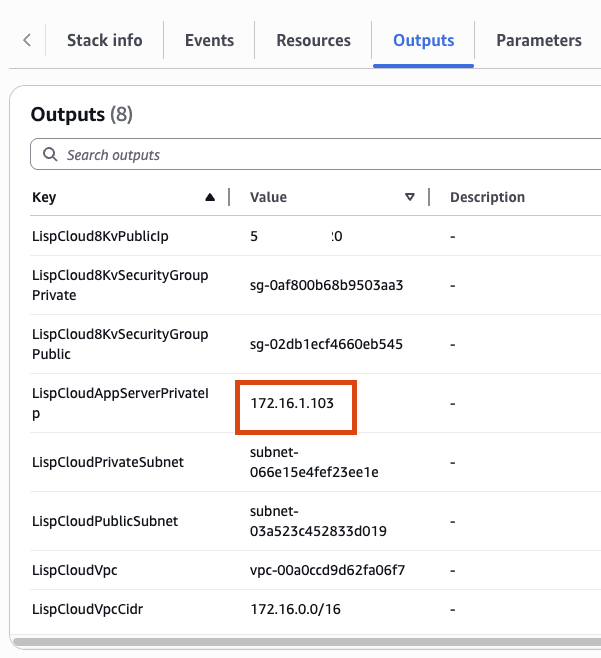Click the Key column header
The width and height of the screenshot is (601, 658).
44,197
